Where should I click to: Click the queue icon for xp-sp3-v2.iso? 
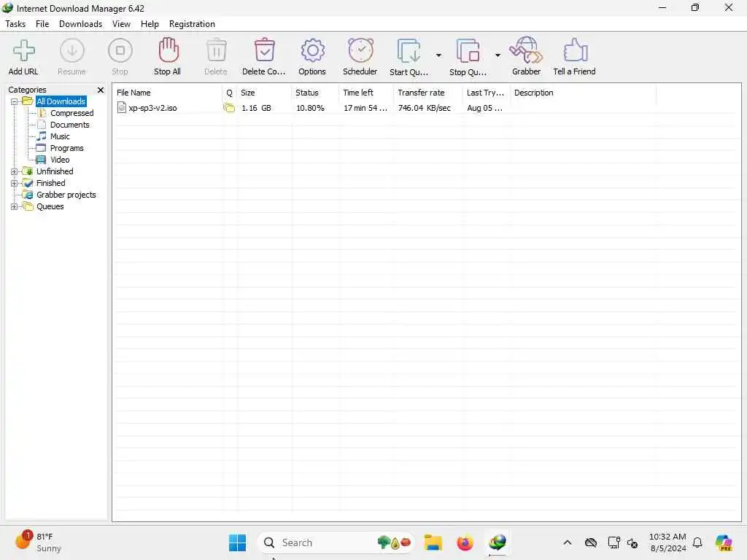tap(229, 108)
